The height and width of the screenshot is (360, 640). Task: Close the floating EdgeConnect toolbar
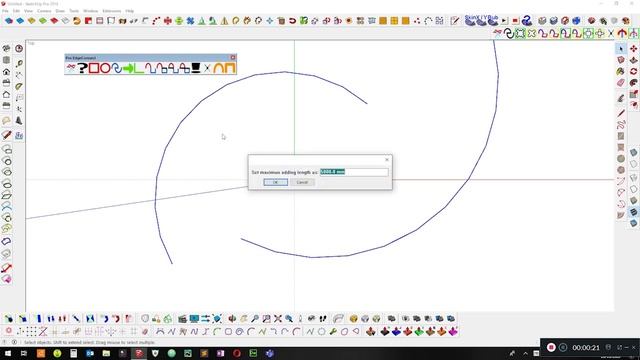pyautogui.click(x=233, y=58)
